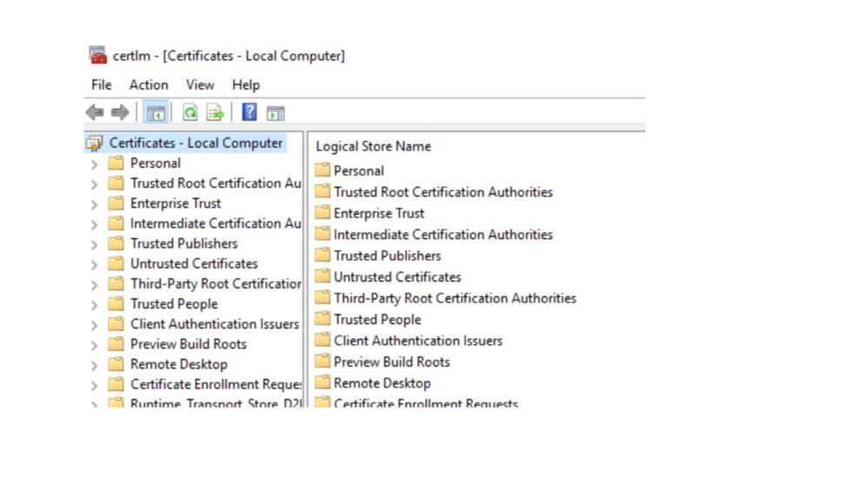Click the Forward arrow toolbar icon
This screenshot has height=504, width=843.
tap(120, 112)
